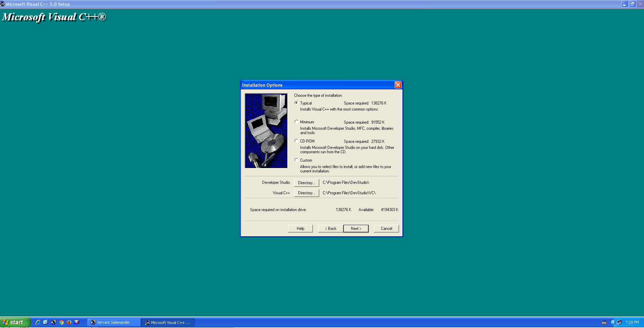The image size is (644, 328).
Task: Click the Servant Salamander Quick Launch icon
Action: tap(53, 322)
